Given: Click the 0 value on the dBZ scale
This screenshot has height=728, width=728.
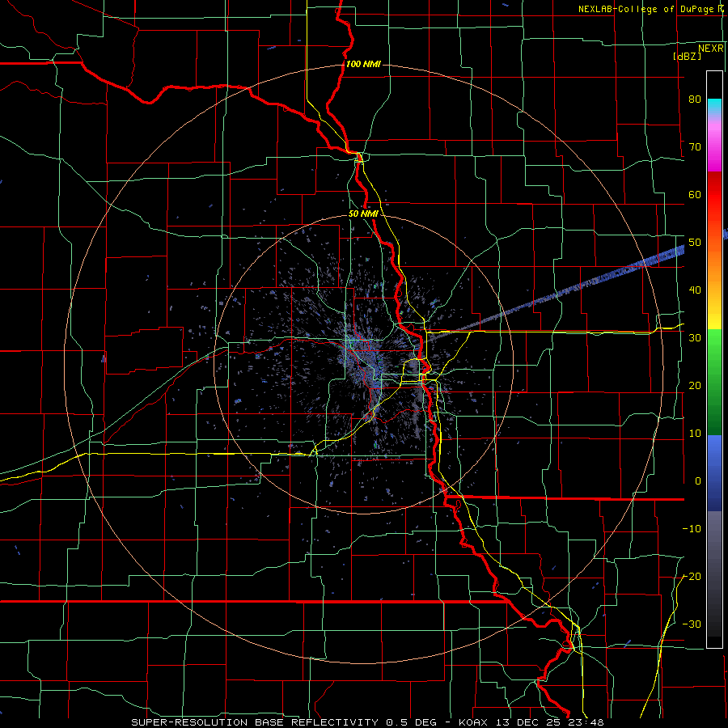Looking at the screenshot, I should 698,481.
